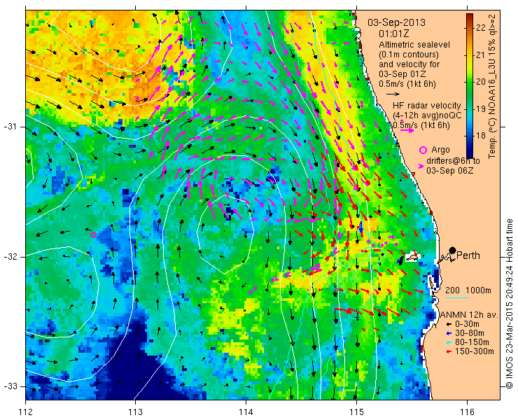
Task: Click the cyan bathymetry legend line under 200 1000m
Action: point(457,298)
